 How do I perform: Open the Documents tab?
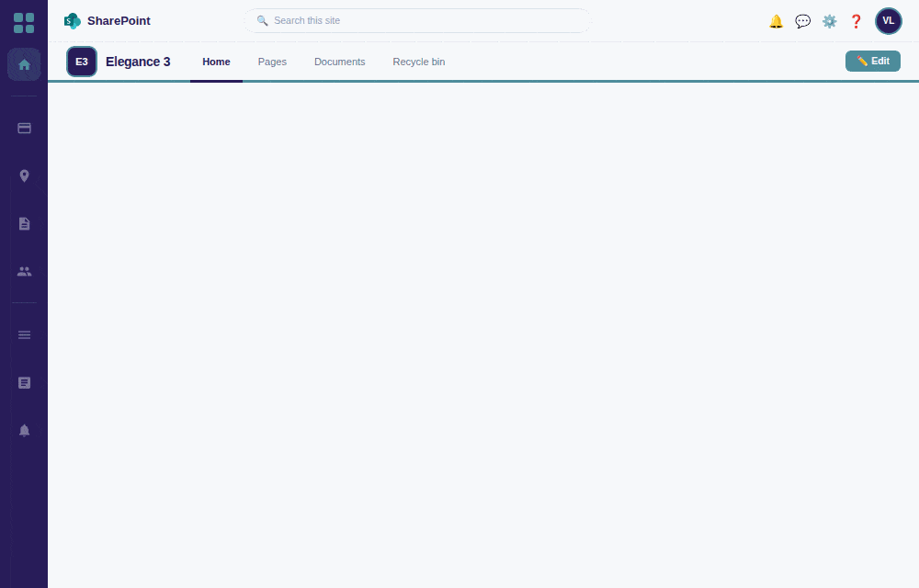(x=339, y=62)
